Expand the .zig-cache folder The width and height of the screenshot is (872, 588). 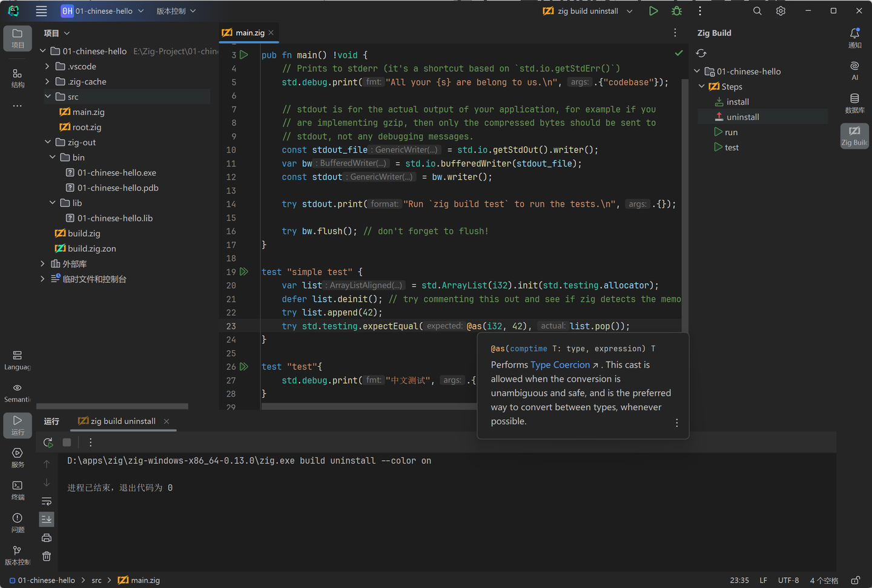tap(48, 82)
